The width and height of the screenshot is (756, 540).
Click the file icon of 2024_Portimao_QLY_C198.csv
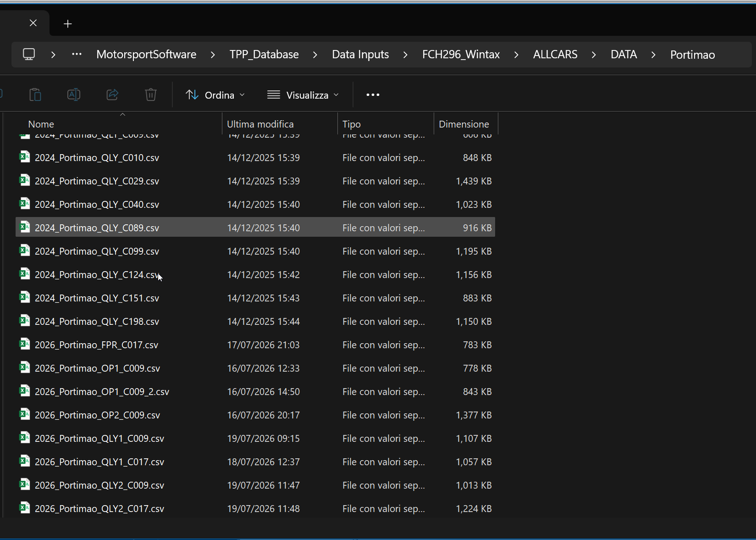(25, 321)
